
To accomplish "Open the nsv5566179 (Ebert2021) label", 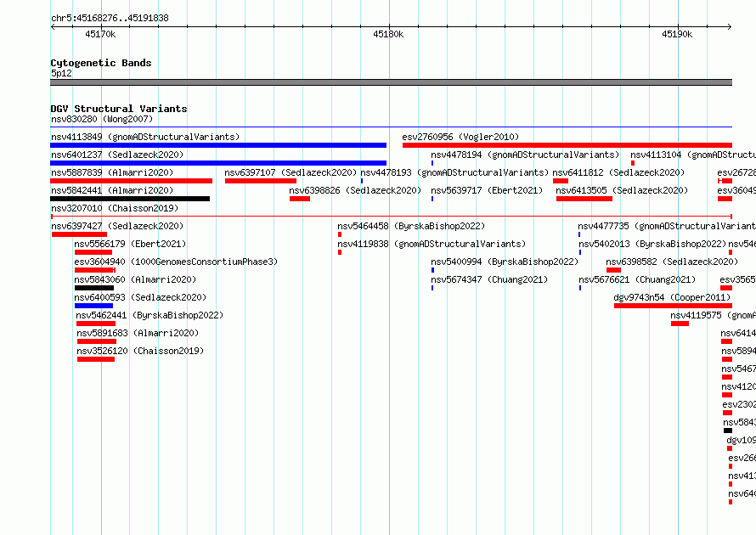I will pyautogui.click(x=130, y=244).
